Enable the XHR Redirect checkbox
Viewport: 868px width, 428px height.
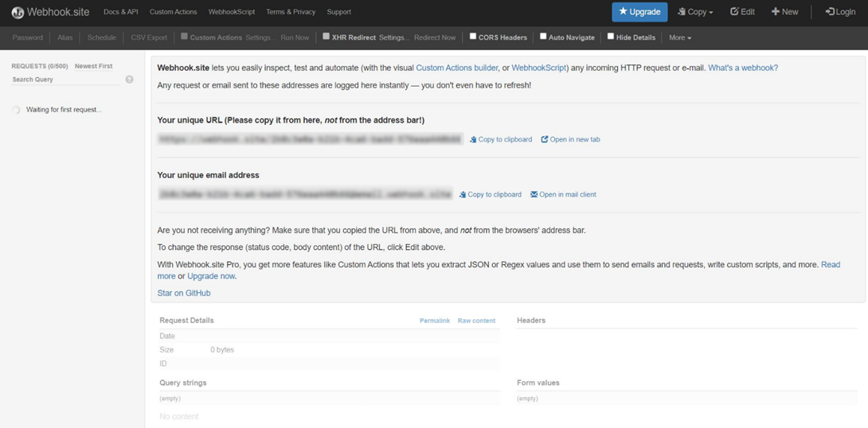[326, 37]
